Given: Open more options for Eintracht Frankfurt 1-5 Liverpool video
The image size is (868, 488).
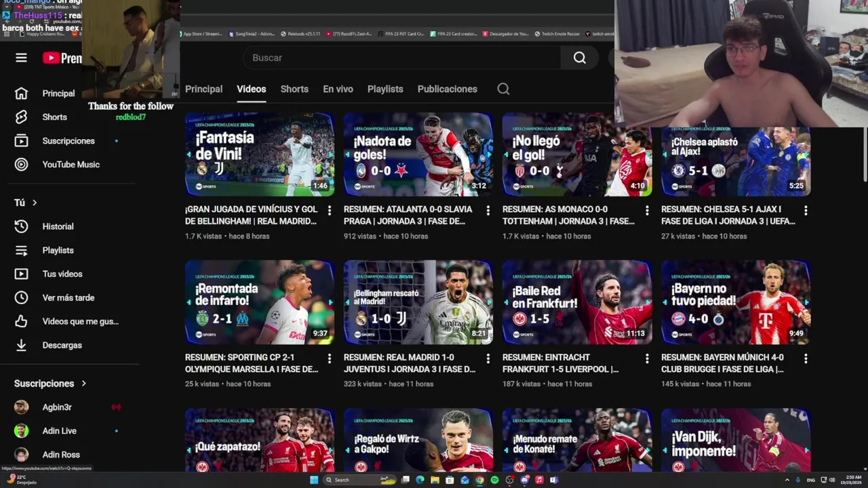Looking at the screenshot, I should tap(647, 359).
